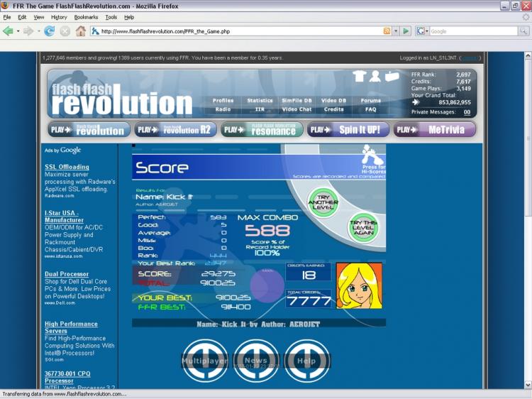The height and width of the screenshot is (399, 532).
Task: Play Resonance game button
Action: point(262,130)
